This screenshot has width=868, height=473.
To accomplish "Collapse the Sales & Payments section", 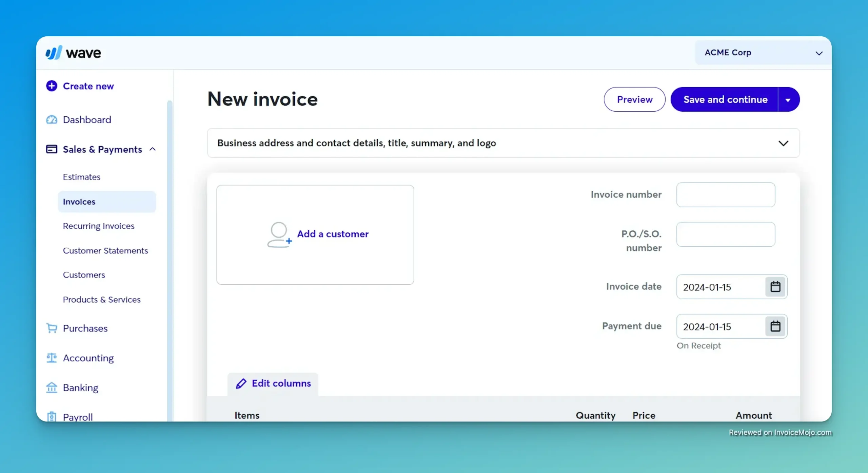I will pyautogui.click(x=153, y=149).
